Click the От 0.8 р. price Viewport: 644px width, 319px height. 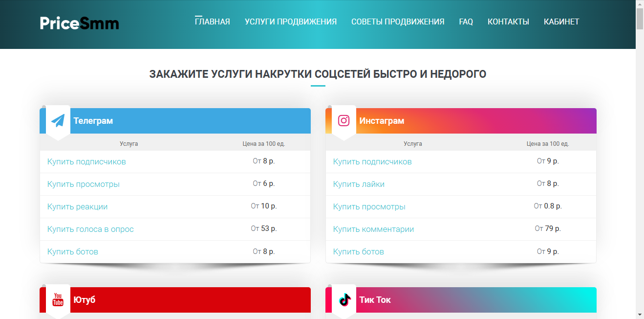click(548, 206)
